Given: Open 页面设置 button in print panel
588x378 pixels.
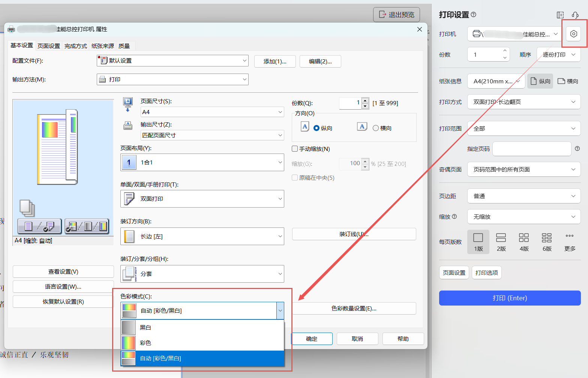Looking at the screenshot, I should [454, 273].
